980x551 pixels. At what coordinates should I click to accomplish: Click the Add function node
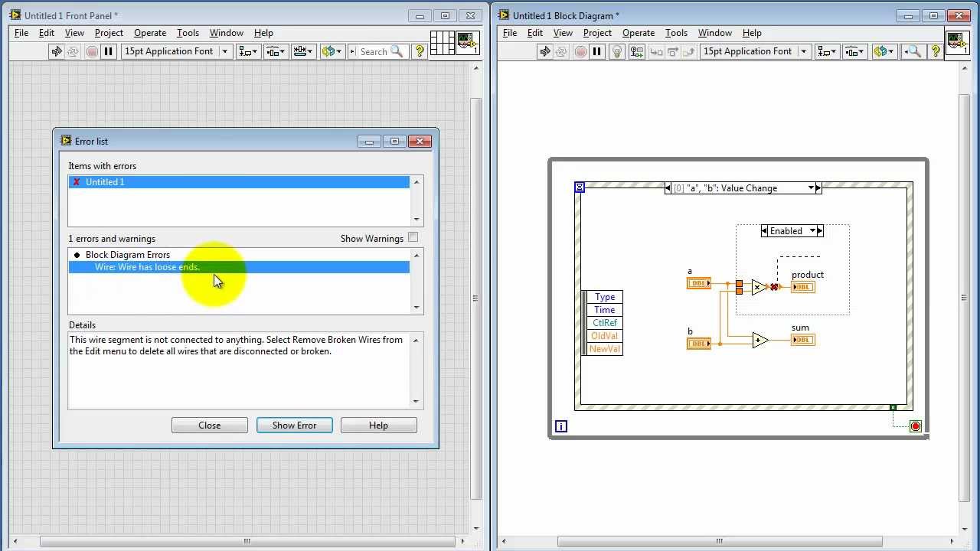pos(759,341)
